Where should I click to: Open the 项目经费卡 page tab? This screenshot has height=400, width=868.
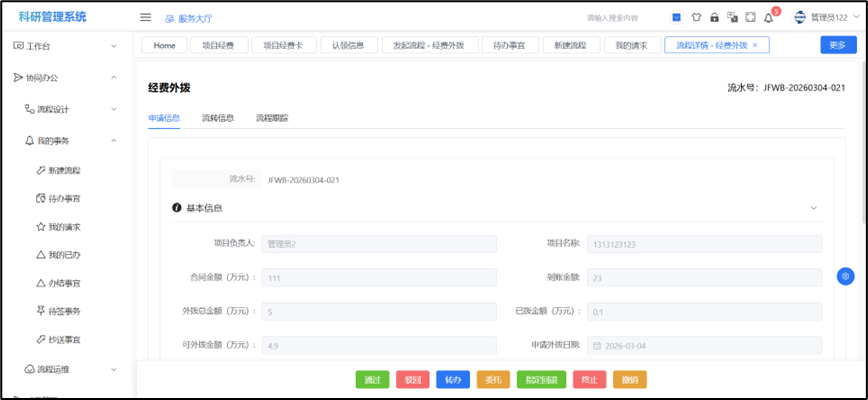(x=283, y=45)
